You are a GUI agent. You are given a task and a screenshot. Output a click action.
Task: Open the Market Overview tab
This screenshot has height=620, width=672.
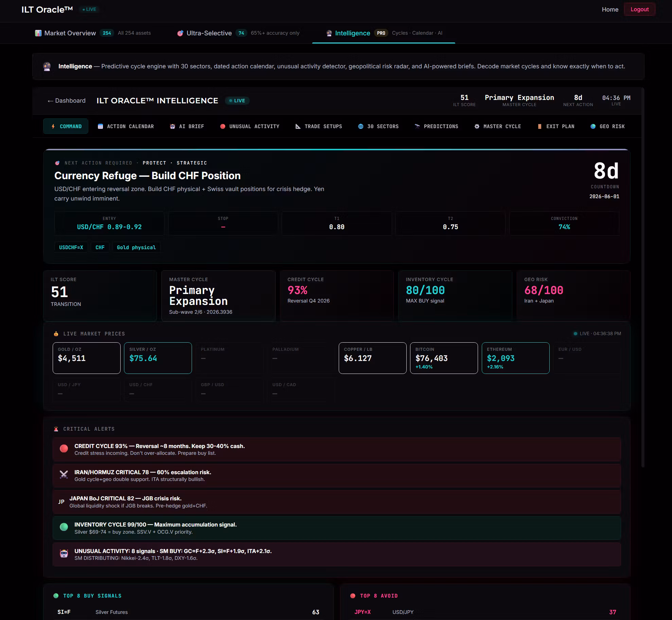click(93, 33)
